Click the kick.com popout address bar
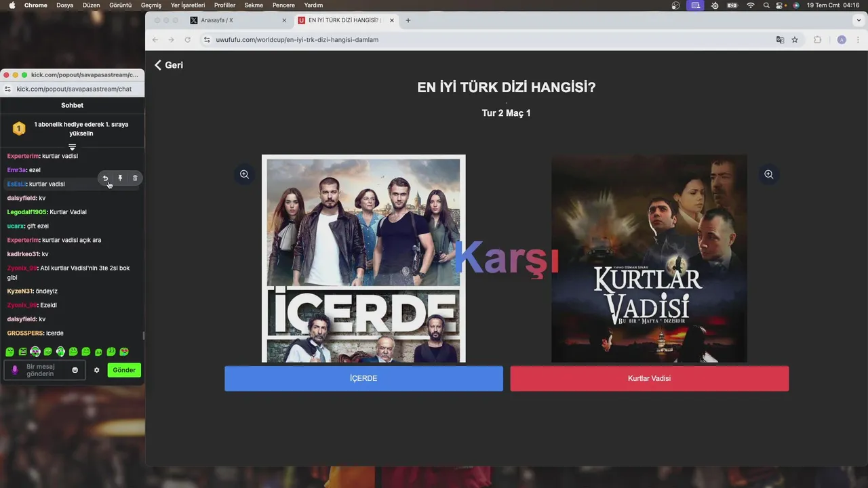 click(x=74, y=89)
